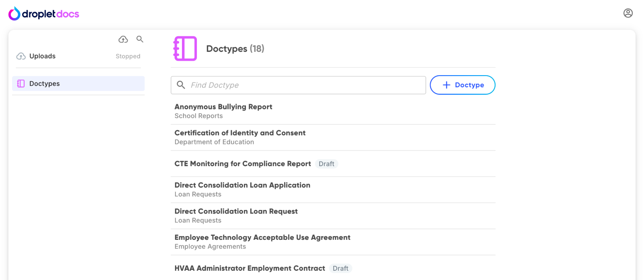
Task: Open Certification of Identity and Consent
Action: (333, 138)
